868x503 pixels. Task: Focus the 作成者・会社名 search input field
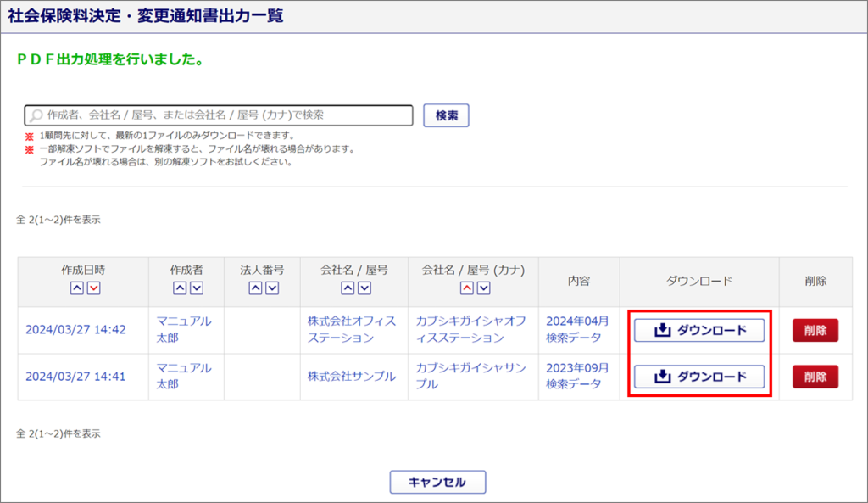(x=220, y=115)
